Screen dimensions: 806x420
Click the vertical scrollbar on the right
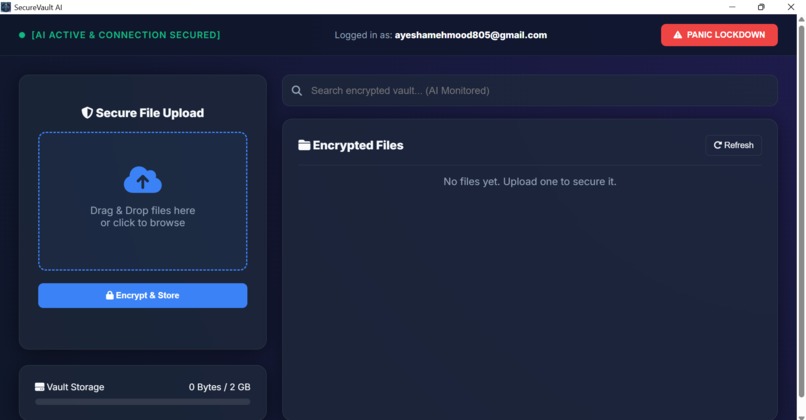tap(801, 211)
